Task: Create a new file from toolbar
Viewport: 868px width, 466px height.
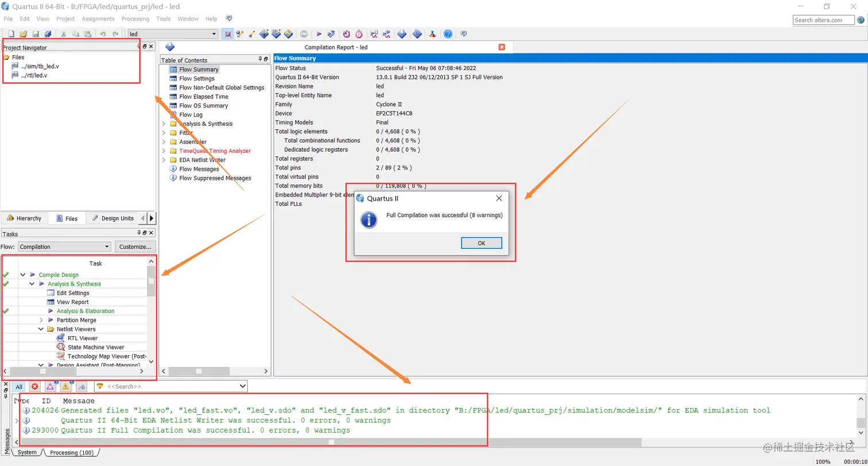Action: (x=11, y=34)
